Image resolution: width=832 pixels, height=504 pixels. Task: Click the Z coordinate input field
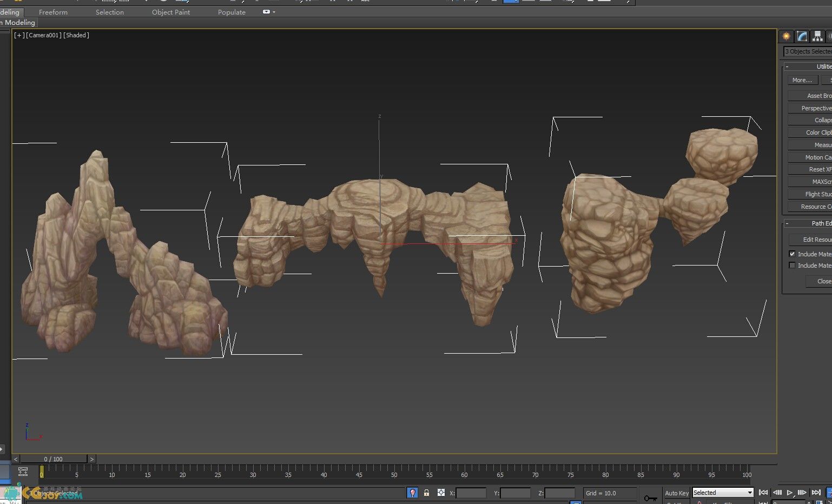(560, 493)
